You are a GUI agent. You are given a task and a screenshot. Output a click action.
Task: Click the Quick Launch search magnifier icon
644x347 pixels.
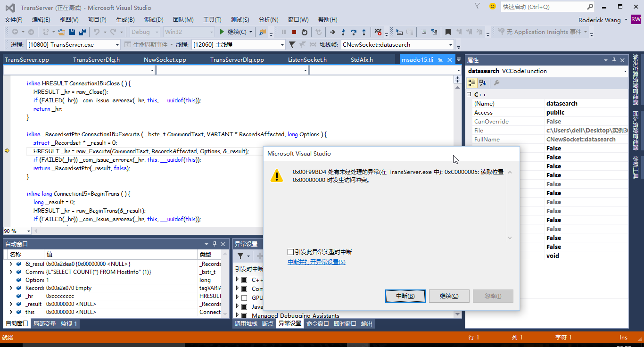[x=590, y=7]
